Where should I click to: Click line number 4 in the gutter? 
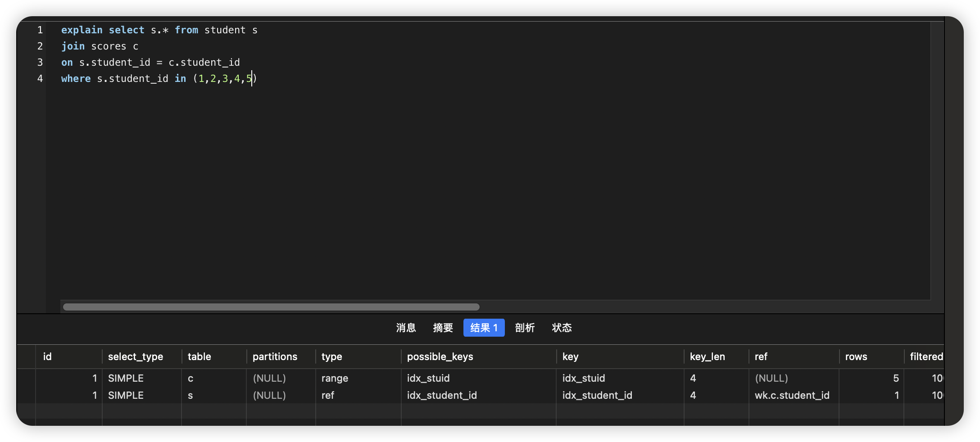coord(40,78)
